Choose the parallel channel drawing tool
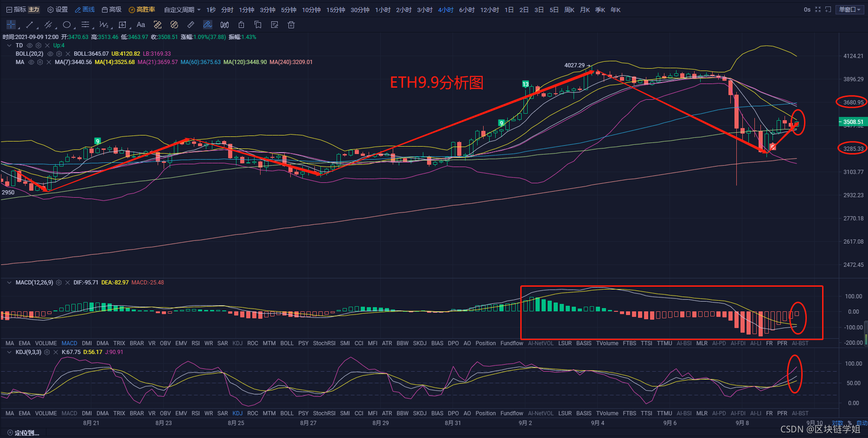The width and height of the screenshot is (868, 438). [x=48, y=25]
